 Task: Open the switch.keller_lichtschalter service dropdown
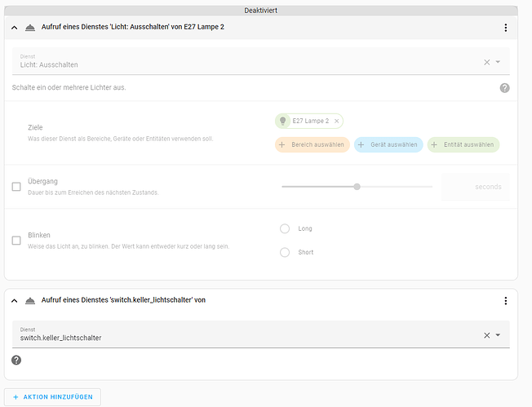click(x=499, y=335)
